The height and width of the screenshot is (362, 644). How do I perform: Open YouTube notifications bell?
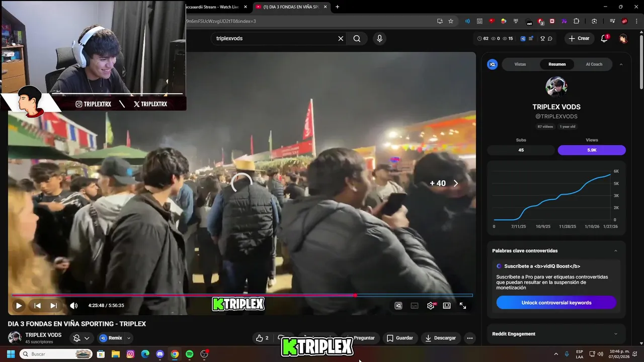coord(604,39)
